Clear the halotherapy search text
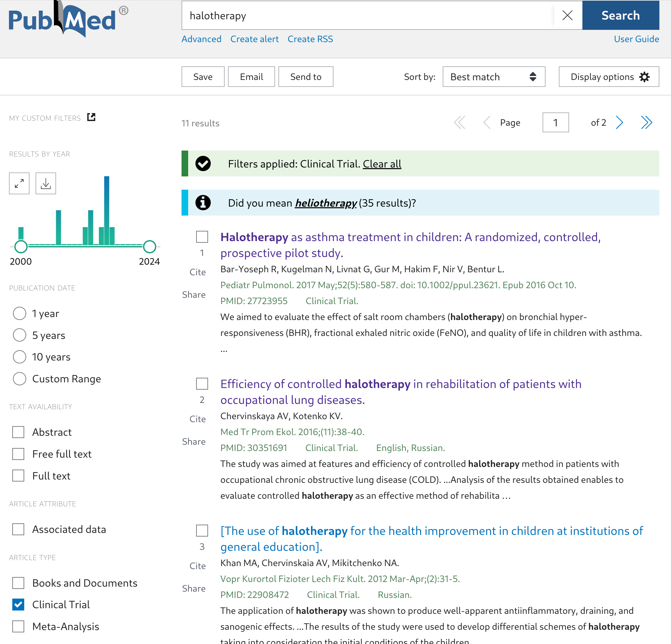 567,15
